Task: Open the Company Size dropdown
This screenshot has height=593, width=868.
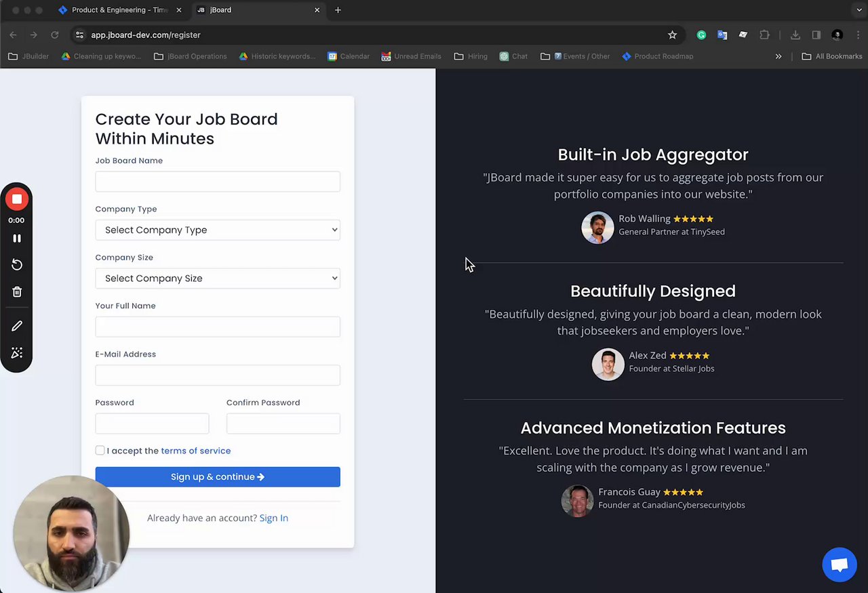Action: tap(218, 278)
